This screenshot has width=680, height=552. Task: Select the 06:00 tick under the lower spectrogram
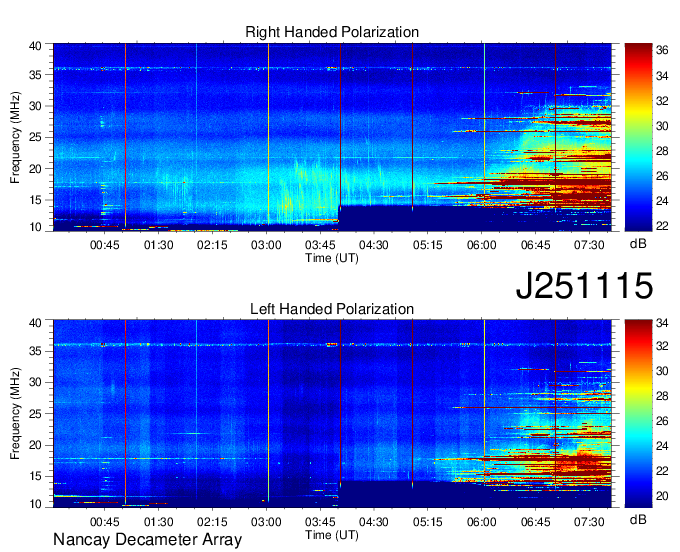[x=482, y=522]
